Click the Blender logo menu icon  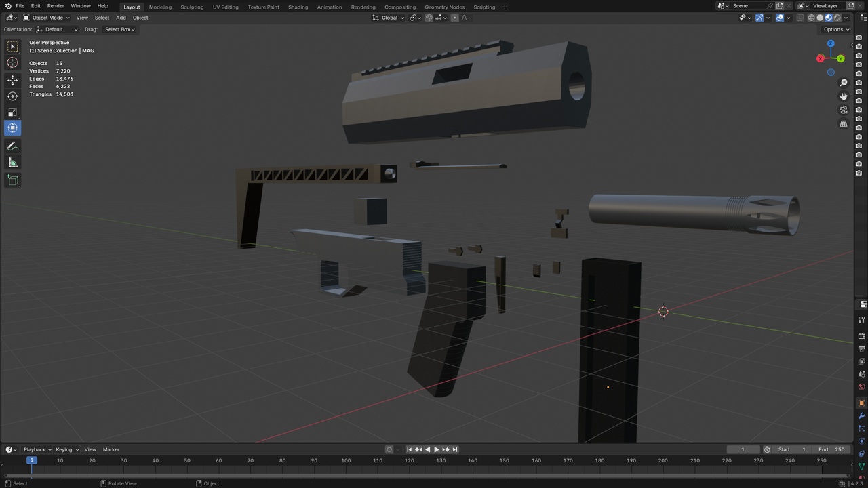pos(7,6)
